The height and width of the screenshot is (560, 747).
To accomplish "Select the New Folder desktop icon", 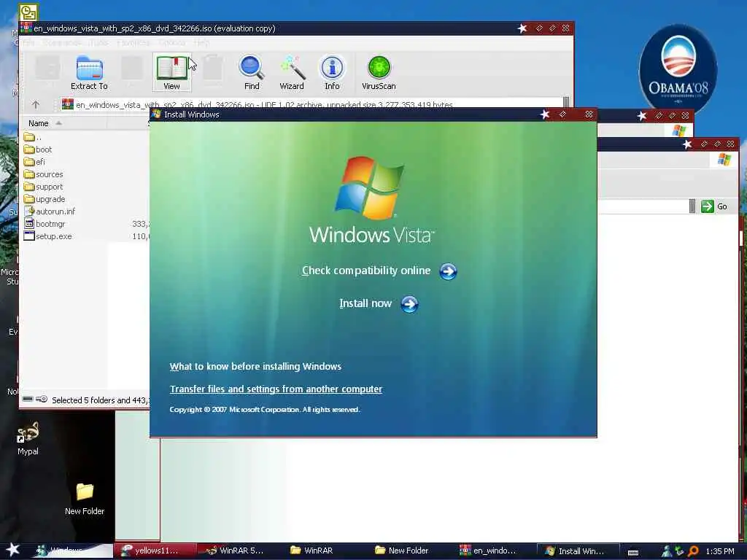I will coord(85,499).
